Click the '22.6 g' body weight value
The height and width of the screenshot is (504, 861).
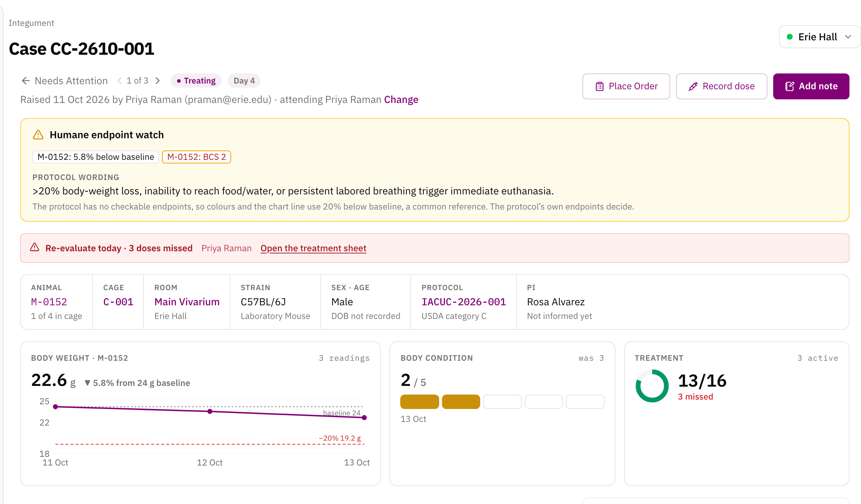[53, 381]
